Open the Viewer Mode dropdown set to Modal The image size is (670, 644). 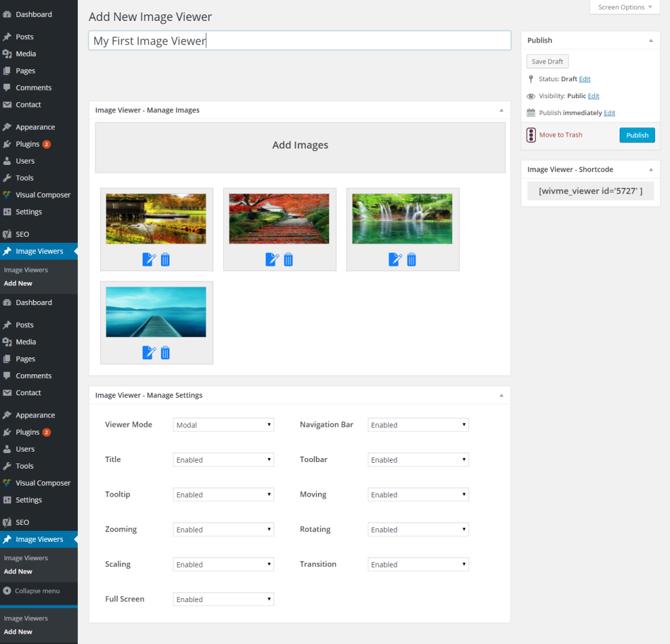coord(222,424)
